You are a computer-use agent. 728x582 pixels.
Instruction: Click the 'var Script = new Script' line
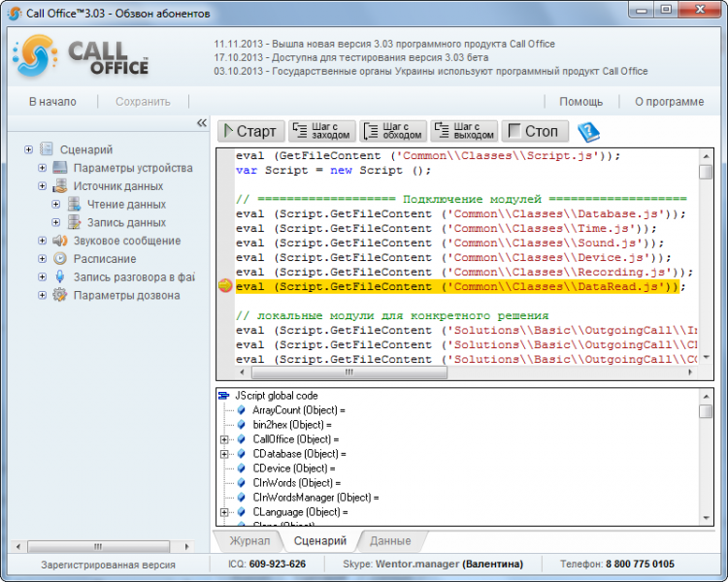point(333,171)
